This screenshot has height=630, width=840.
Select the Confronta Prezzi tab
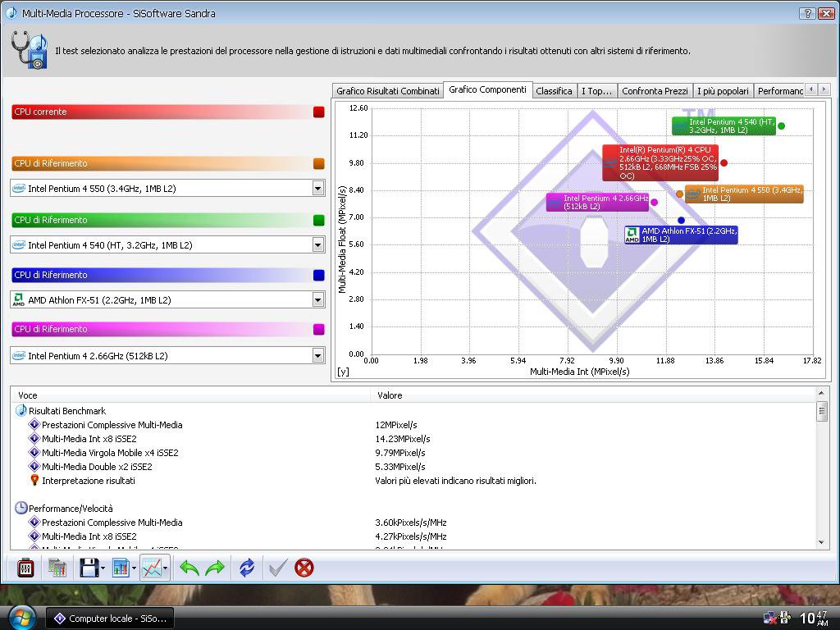click(x=654, y=91)
